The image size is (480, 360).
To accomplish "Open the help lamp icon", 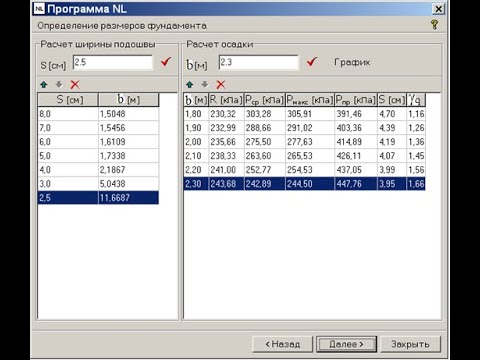I will click(x=434, y=25).
